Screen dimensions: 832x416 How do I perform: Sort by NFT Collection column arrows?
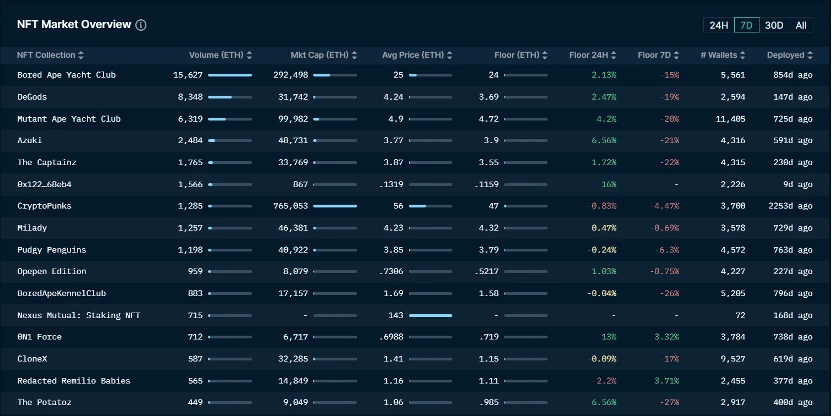(x=81, y=55)
